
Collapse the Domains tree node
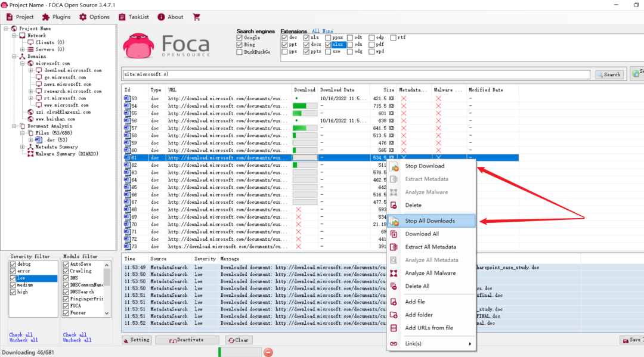pos(14,57)
